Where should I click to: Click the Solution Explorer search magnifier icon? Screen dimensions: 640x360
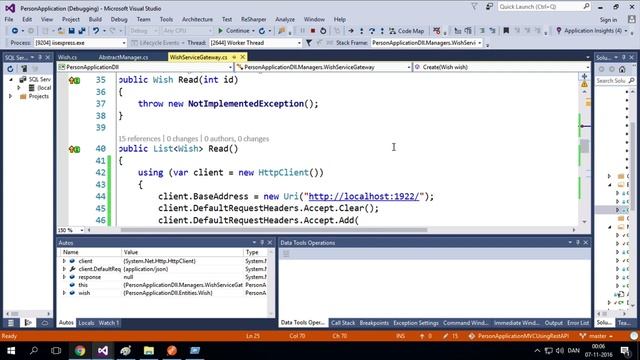pos(631,81)
